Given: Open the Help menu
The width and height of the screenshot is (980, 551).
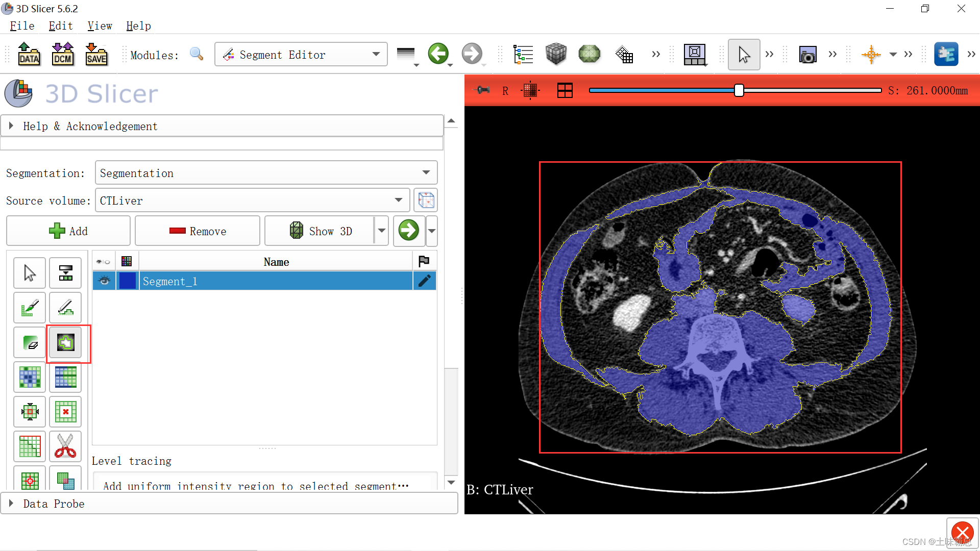Looking at the screenshot, I should click(x=138, y=26).
